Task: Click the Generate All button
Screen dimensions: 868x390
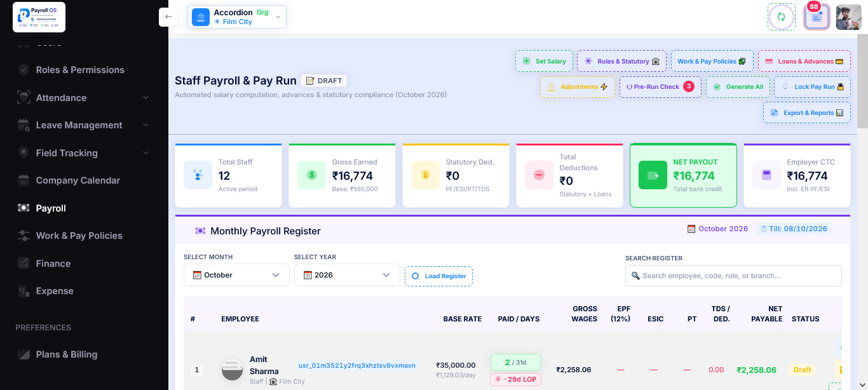Action: (x=738, y=87)
